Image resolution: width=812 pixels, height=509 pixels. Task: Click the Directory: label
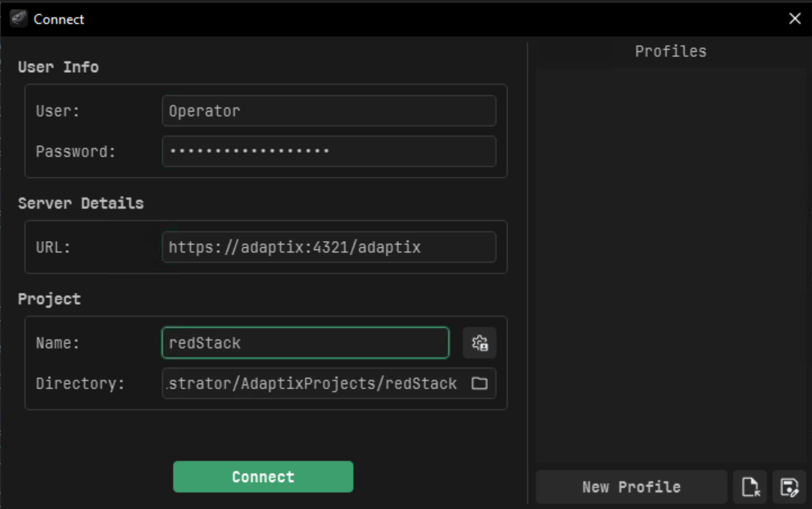click(80, 384)
